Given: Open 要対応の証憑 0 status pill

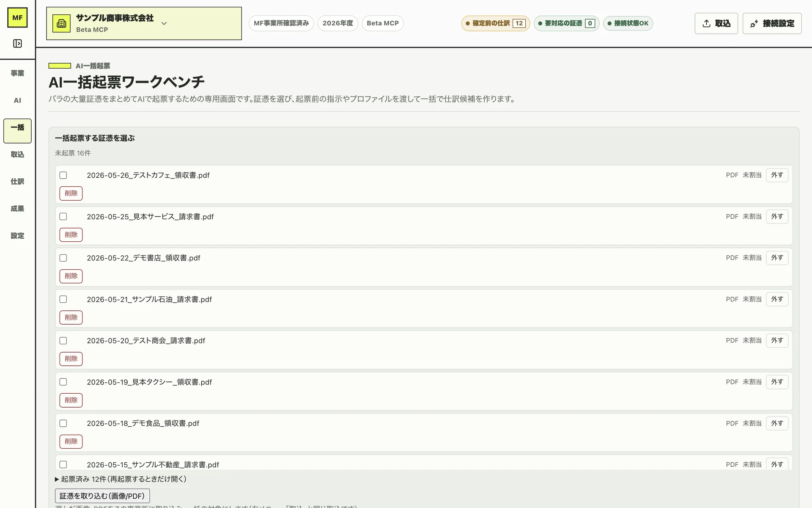Looking at the screenshot, I should pos(566,23).
